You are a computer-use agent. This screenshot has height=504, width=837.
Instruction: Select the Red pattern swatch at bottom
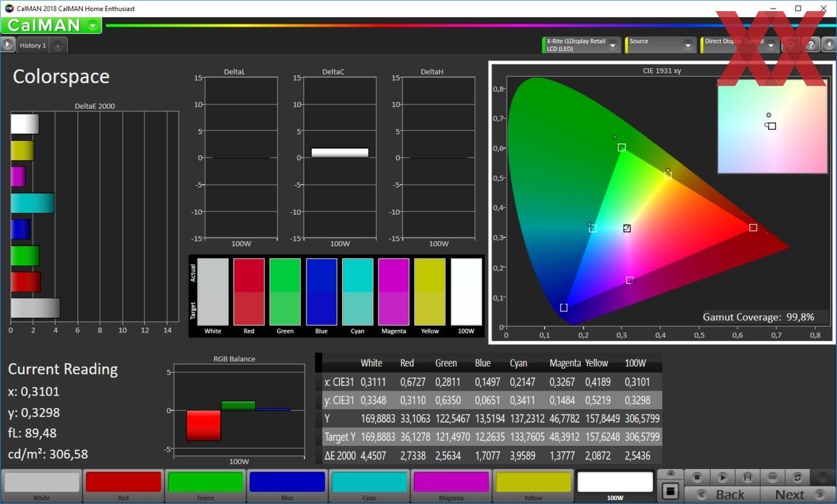[x=124, y=486]
